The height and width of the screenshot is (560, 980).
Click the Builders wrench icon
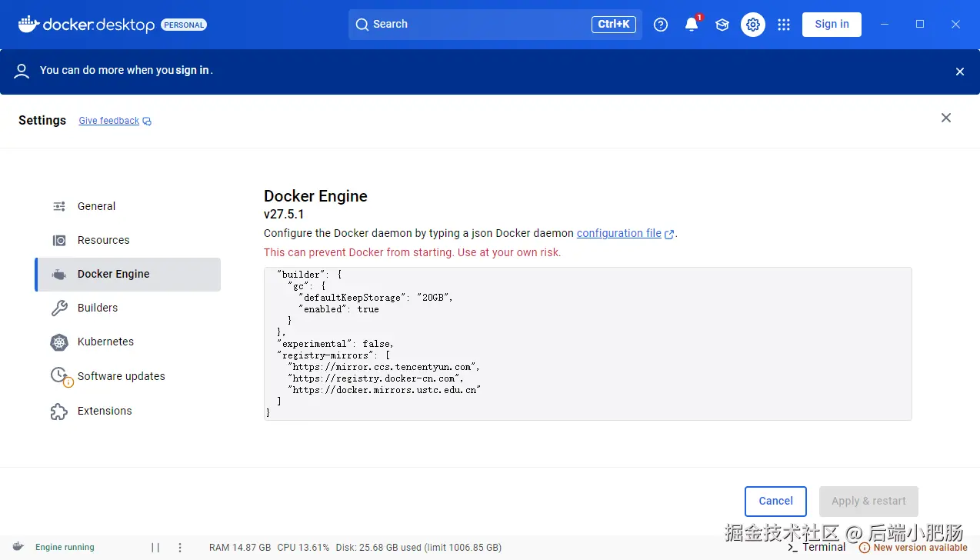(59, 308)
